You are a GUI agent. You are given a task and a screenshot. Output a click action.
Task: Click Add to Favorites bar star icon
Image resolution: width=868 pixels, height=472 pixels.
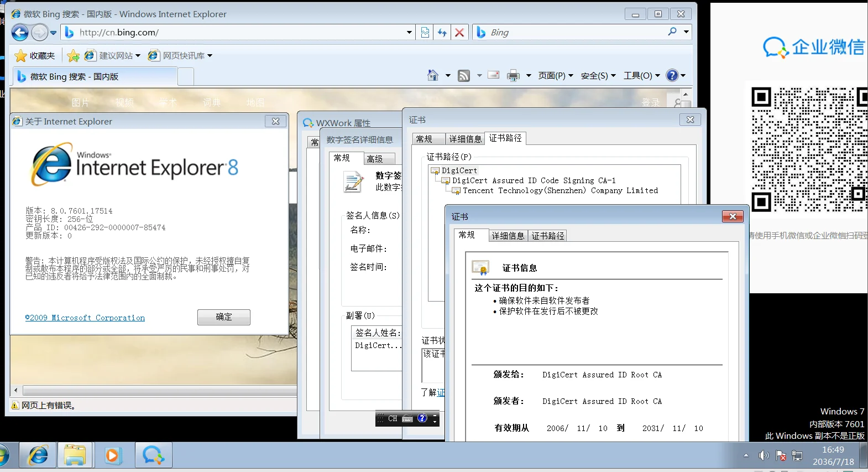(x=73, y=55)
